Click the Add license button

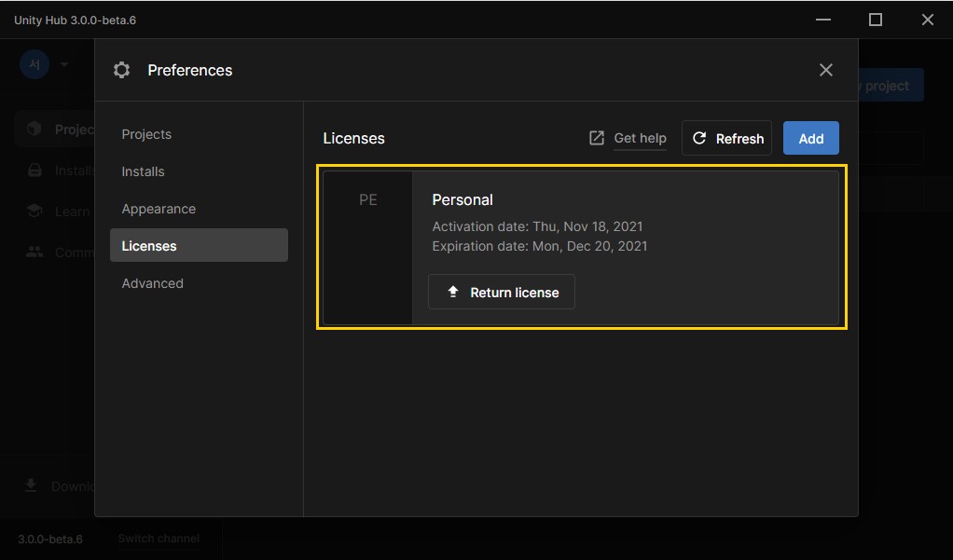[x=810, y=138]
